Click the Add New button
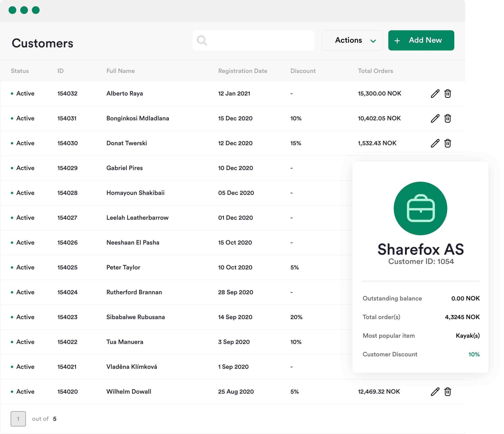 [421, 40]
